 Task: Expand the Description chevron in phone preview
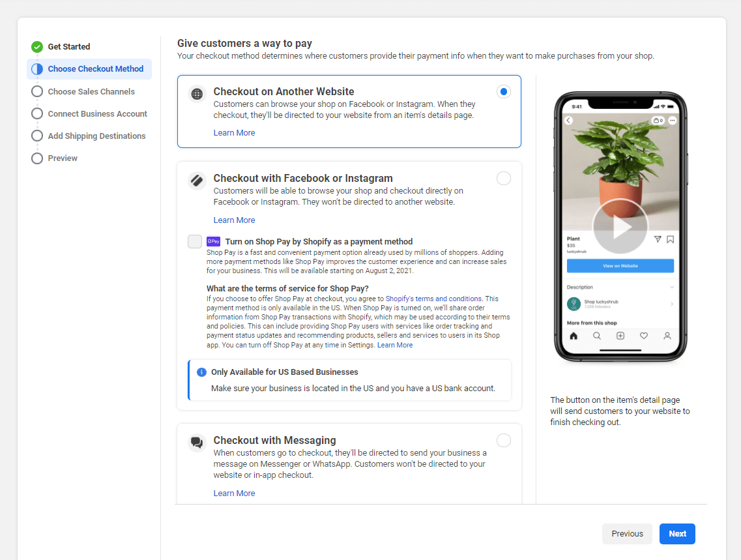(671, 287)
